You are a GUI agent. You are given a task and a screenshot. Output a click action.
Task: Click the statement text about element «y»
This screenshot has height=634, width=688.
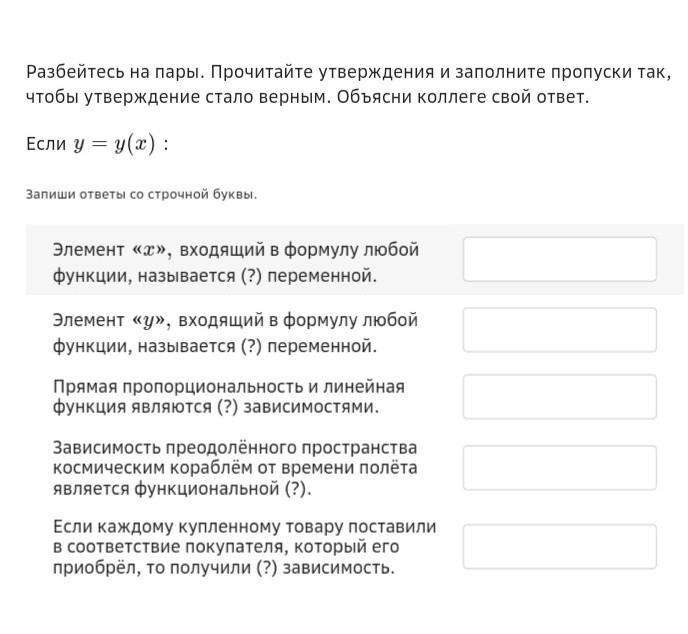235,333
